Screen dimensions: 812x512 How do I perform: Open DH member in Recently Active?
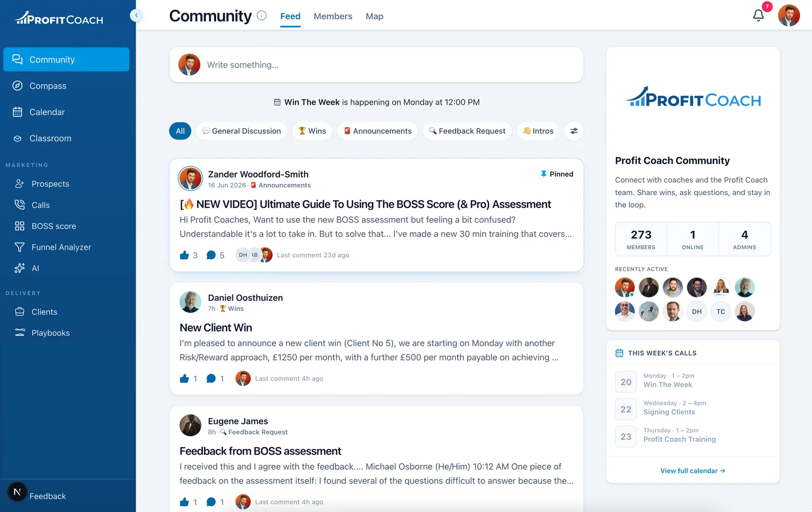pyautogui.click(x=697, y=311)
